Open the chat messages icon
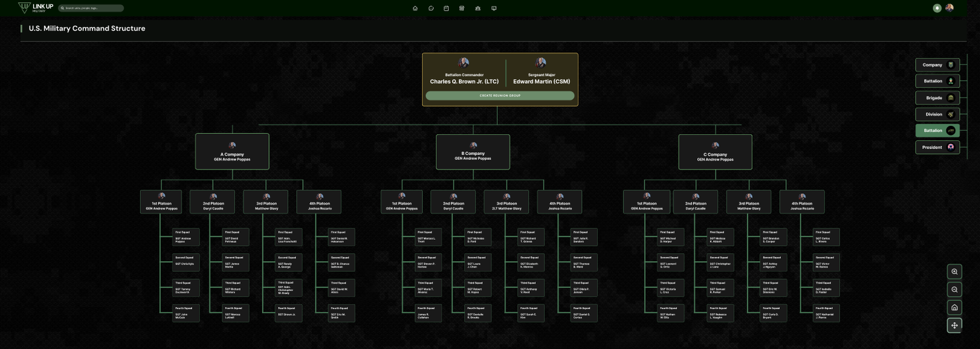Image resolution: width=980 pixels, height=349 pixels. click(x=431, y=9)
